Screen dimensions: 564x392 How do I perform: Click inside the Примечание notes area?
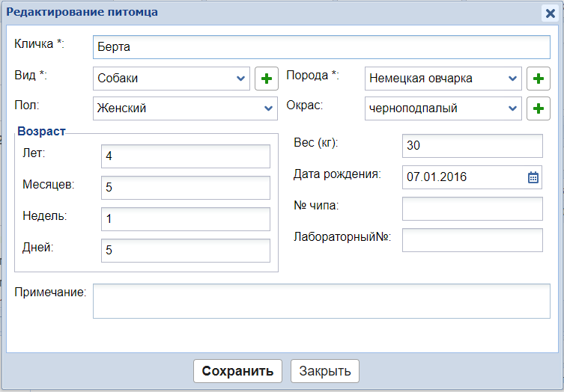click(321, 301)
